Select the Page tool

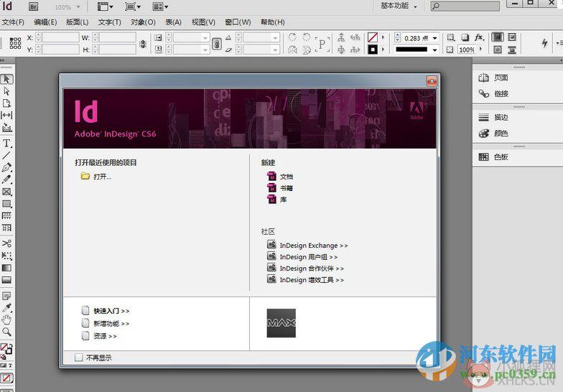(6, 103)
